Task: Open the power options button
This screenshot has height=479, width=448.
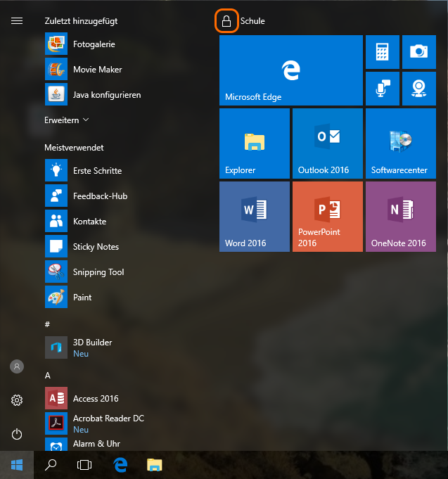Action: (17, 434)
